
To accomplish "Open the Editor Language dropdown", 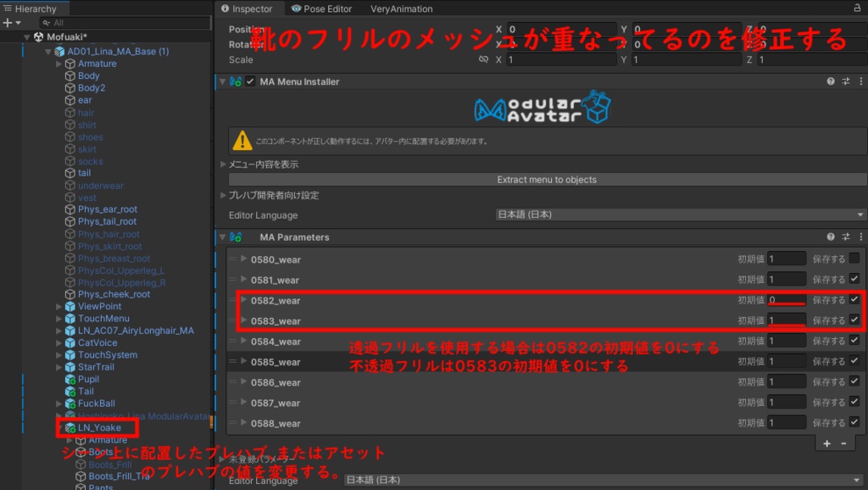I will pos(681,214).
